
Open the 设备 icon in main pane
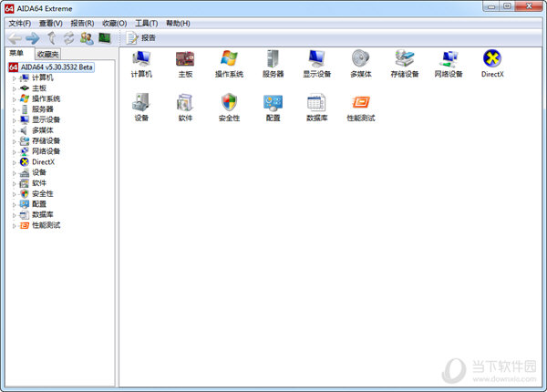[x=141, y=108]
